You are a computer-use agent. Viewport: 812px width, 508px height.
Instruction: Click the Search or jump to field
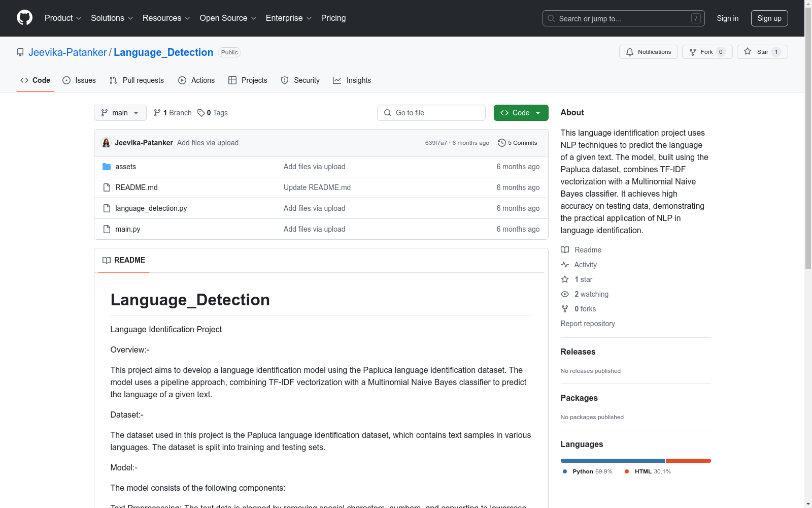click(x=623, y=18)
